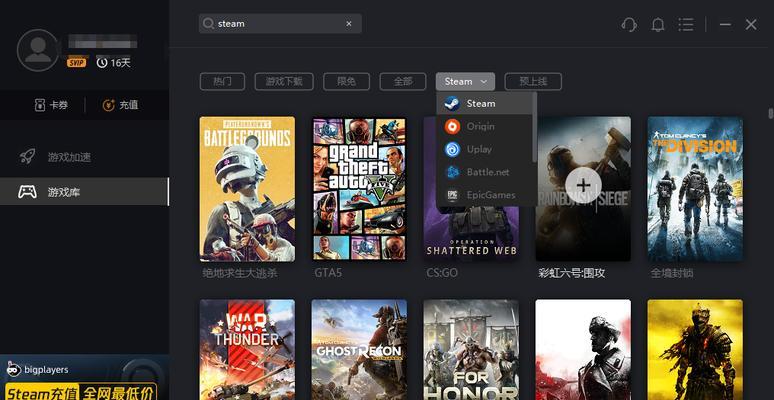Click the user avatar icon

tap(38, 50)
